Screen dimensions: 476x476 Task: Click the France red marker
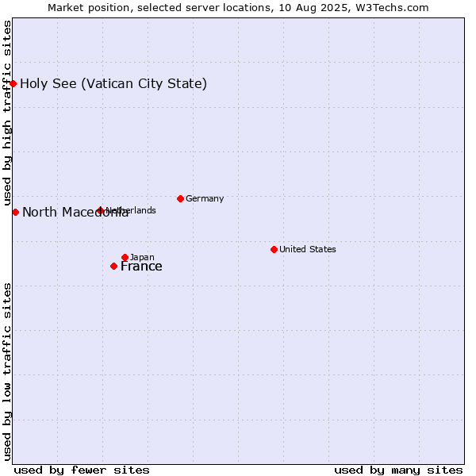coord(113,267)
